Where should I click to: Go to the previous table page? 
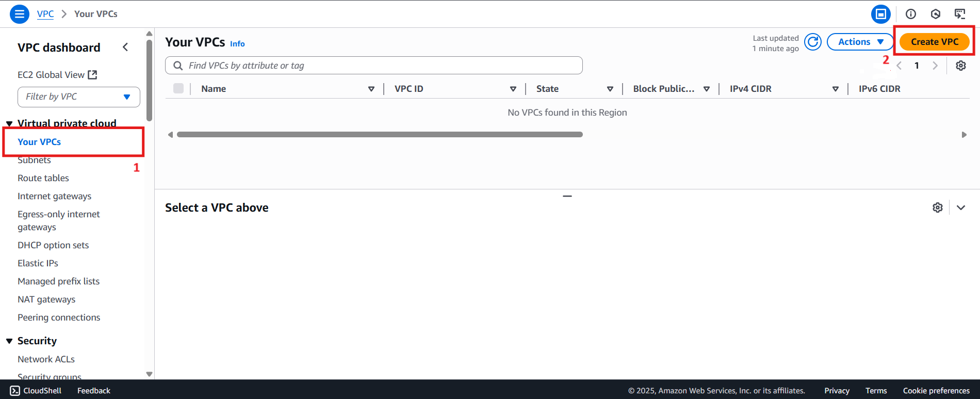pyautogui.click(x=899, y=66)
